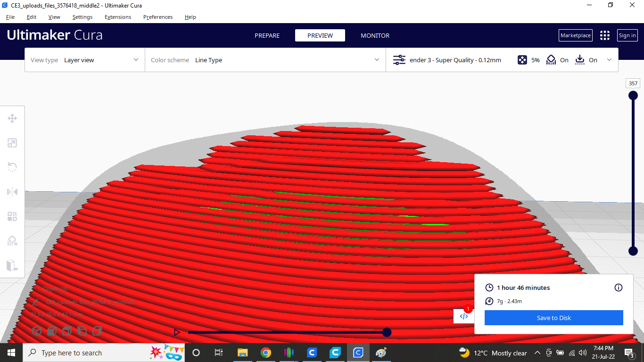Screen dimensions: 644x362
Task: Click the Save to Disk button
Action: point(553,317)
